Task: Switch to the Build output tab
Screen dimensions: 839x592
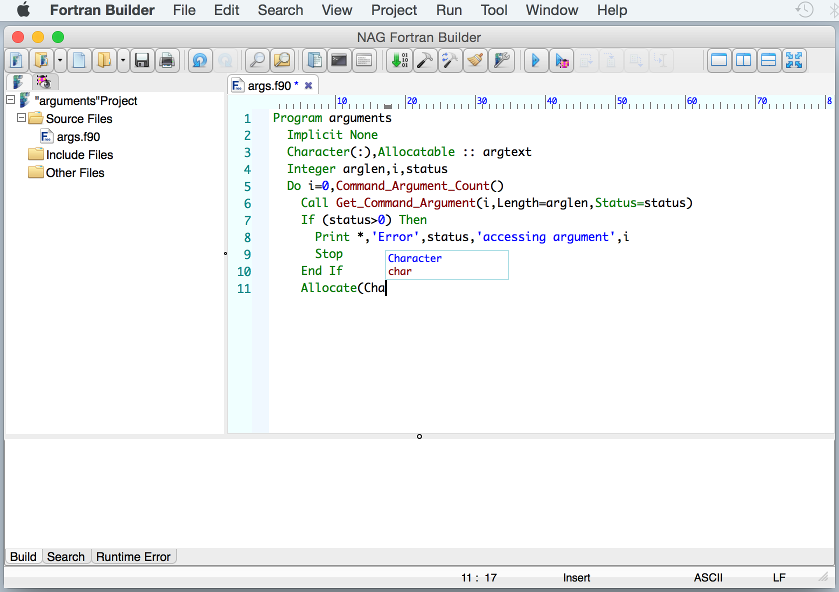Action: click(x=24, y=557)
